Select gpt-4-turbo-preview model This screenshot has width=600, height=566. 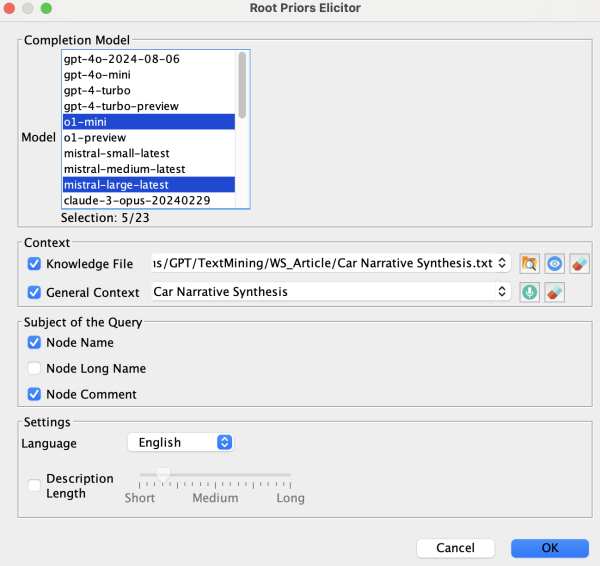click(149, 106)
